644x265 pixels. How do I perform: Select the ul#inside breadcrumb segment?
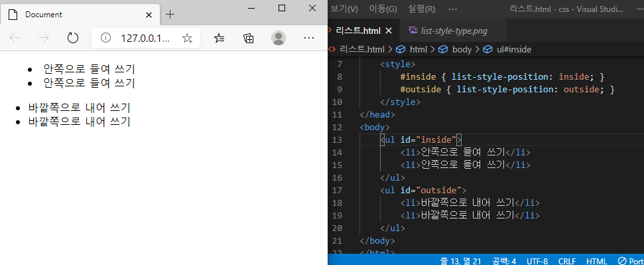(x=514, y=49)
